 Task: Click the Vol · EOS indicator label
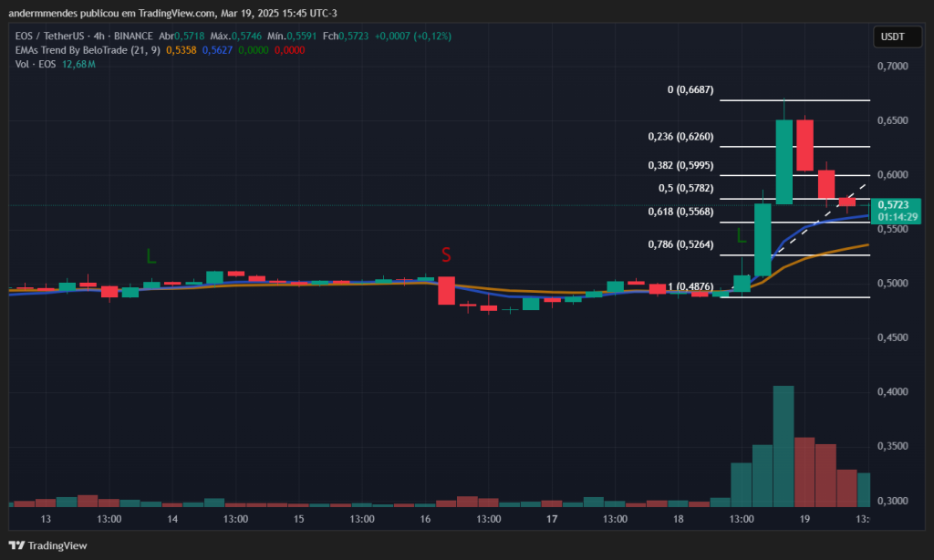click(x=36, y=64)
